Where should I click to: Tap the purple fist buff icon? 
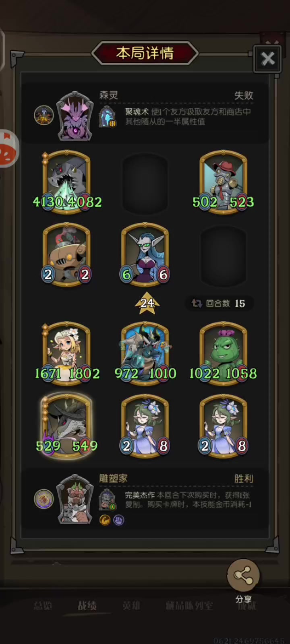119,520
